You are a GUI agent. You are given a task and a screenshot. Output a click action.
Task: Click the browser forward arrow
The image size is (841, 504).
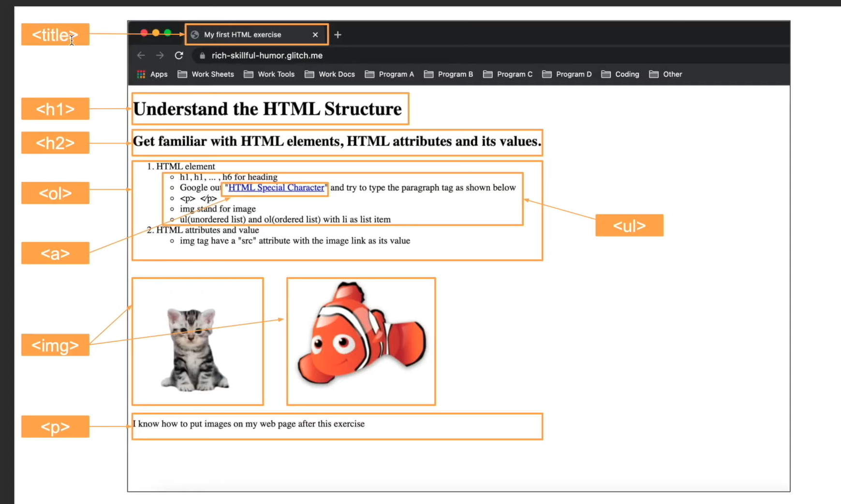tap(160, 56)
